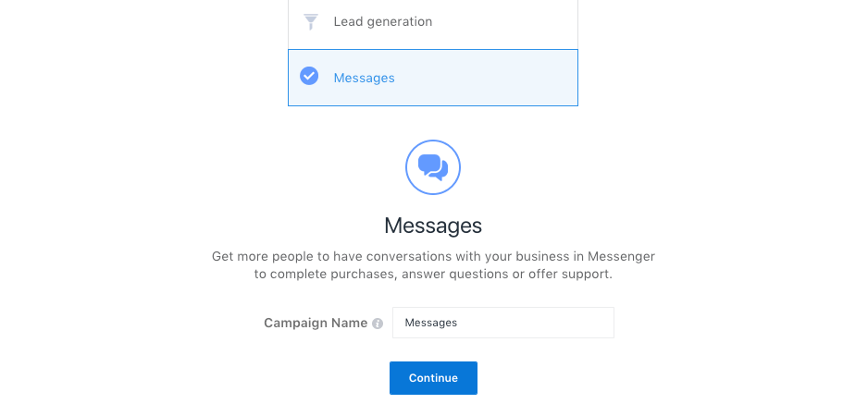Click the gray funnel Lead generation glyph stem
This screenshot has height=416, width=868.
(311, 27)
